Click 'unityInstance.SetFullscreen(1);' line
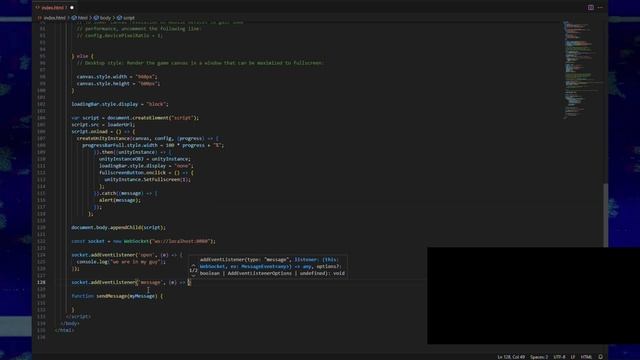This screenshot has height=360, width=640. click(x=147, y=180)
